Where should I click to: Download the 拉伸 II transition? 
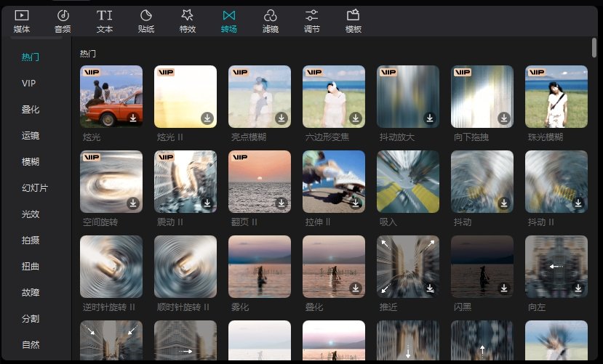click(356, 203)
